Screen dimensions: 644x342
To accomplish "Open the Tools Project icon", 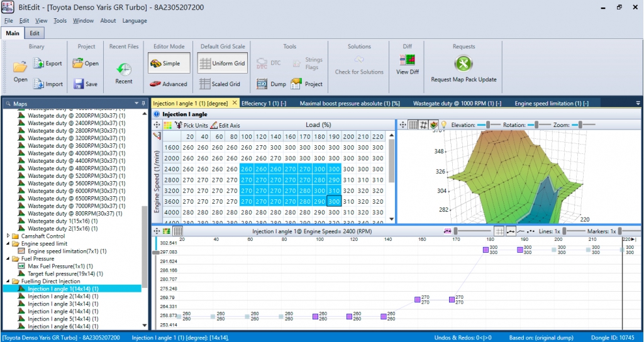I will click(297, 84).
